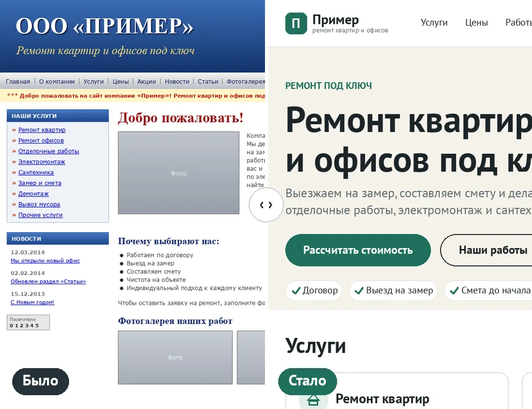Click the Выезд на замер chip
Screen dimensions: 532x409
393,290
